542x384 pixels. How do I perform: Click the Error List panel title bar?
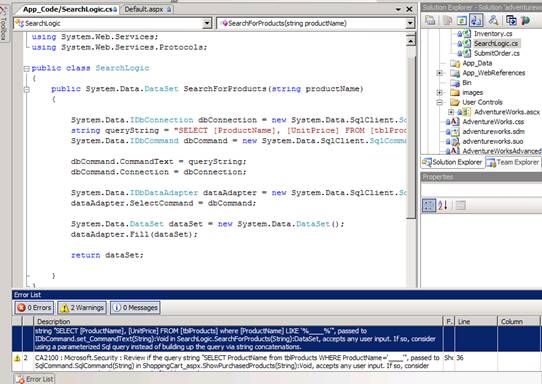pos(277,295)
